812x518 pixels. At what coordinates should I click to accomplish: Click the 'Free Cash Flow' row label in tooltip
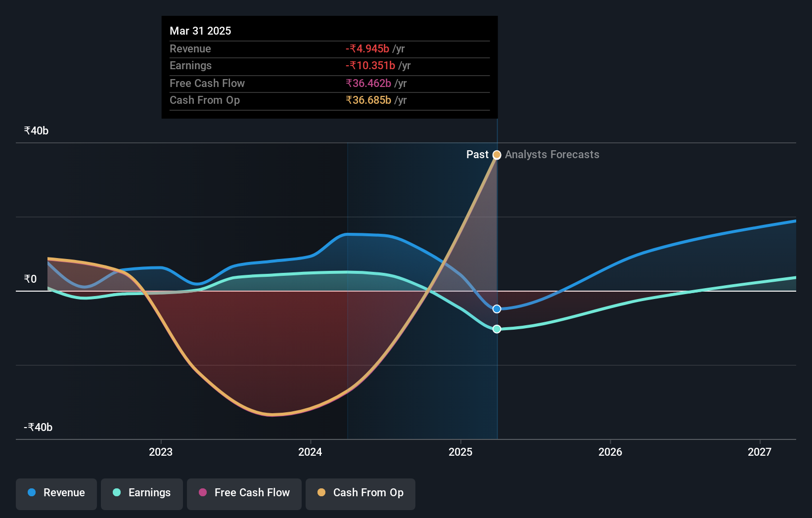207,83
